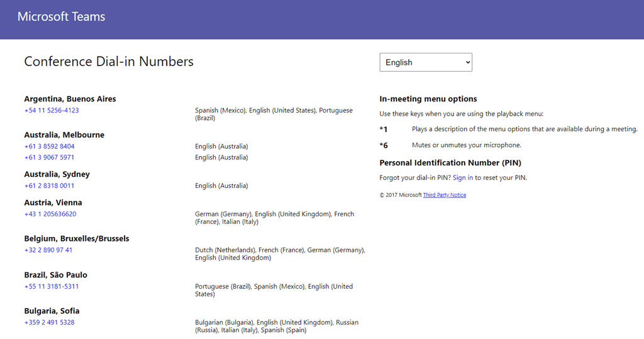The image size is (644, 339).
Task: Click Brussels languages Dutch (Netherlands) text
Action: coord(280,254)
